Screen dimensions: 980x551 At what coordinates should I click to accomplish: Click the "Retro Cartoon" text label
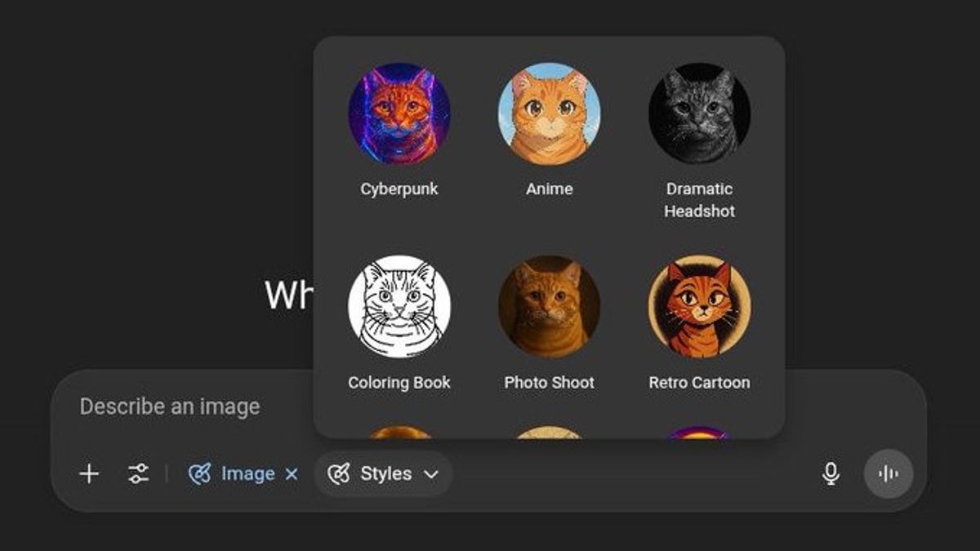coord(699,382)
